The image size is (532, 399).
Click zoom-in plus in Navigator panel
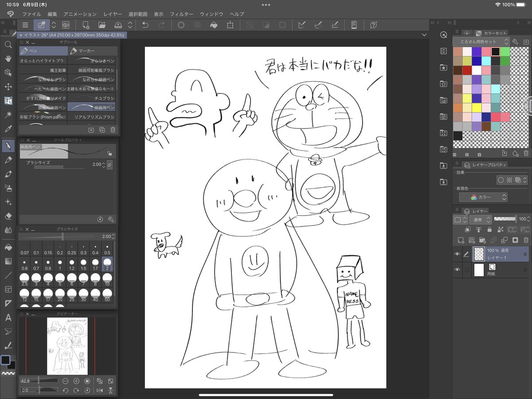click(x=76, y=381)
